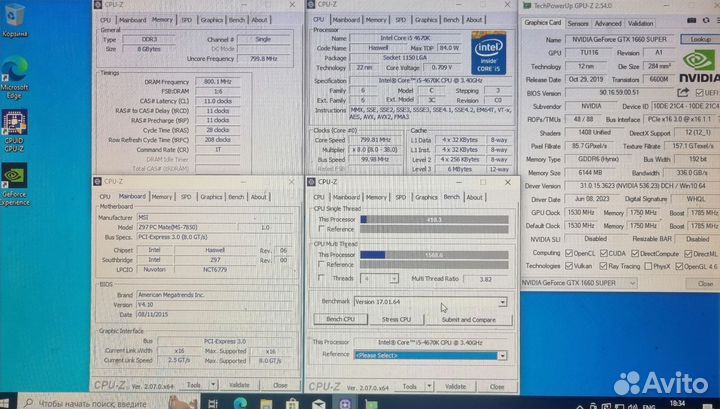Expand Tools arrow in Mainboard window
Screen dimensions: 720x409
click(214, 385)
